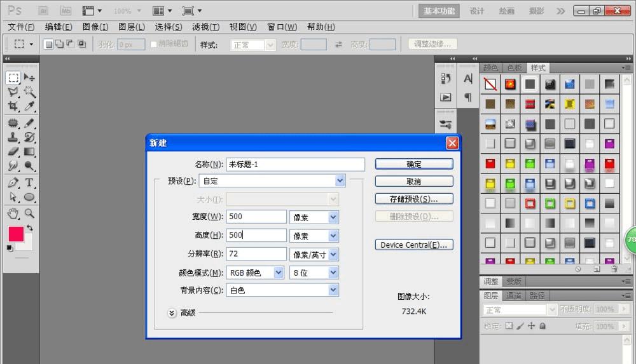Screen dimensions: 636x364
Task: Open the 预设 preset dropdown
Action: [272, 181]
